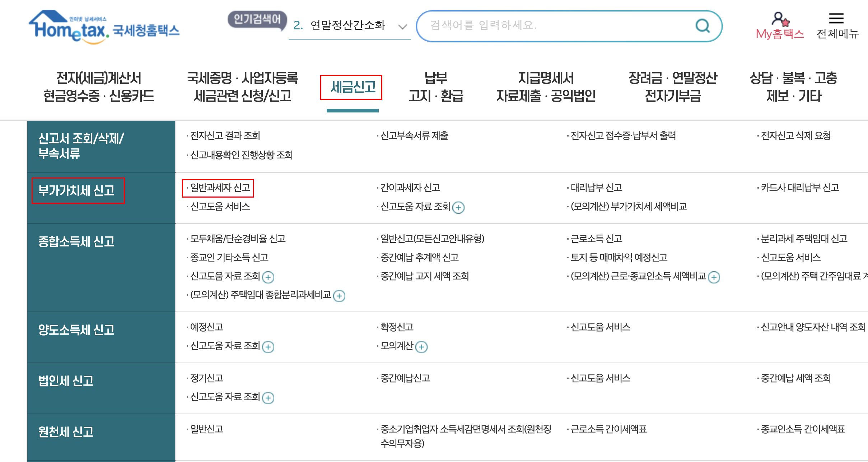Expand the popular search keyword dropdown
868x462 pixels.
tap(402, 26)
